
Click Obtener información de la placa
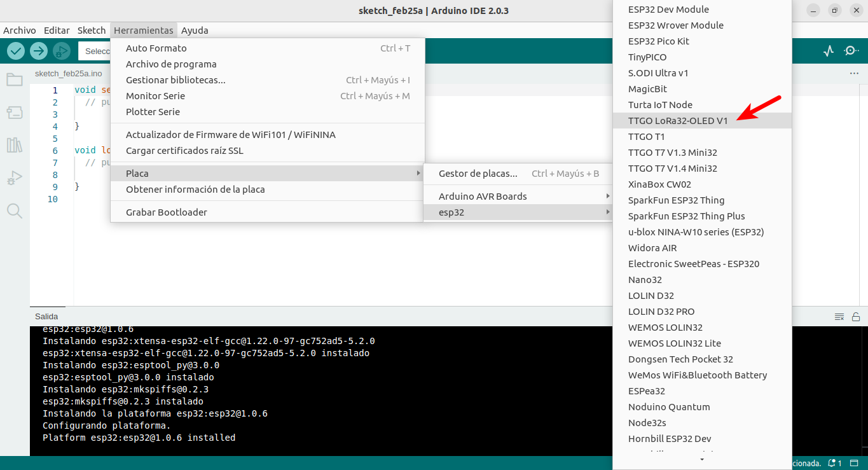coord(267,190)
